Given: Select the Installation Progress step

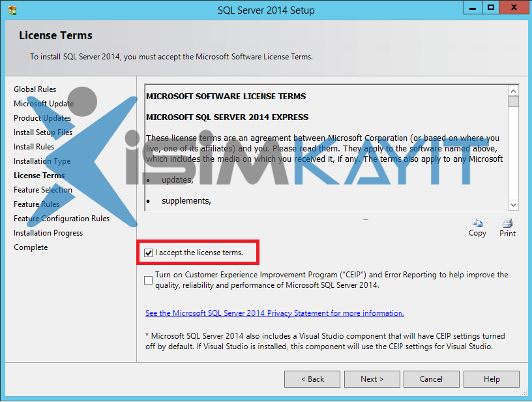Looking at the screenshot, I should [48, 233].
